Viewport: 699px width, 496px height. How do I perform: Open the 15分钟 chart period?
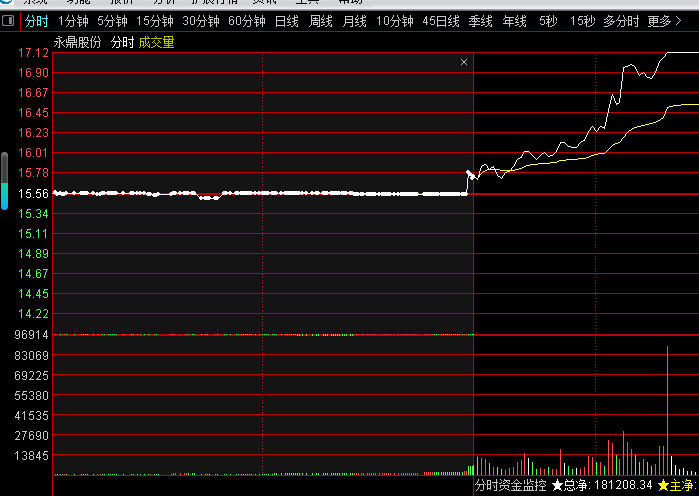[154, 20]
